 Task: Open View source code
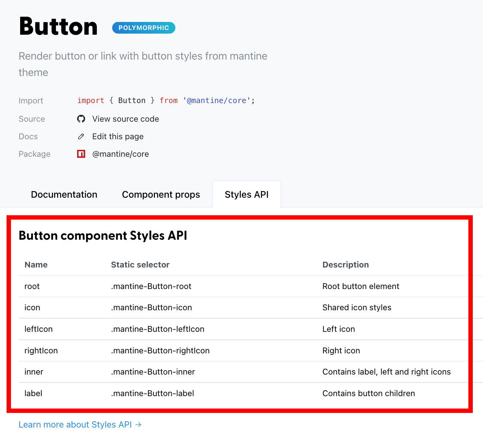(x=126, y=119)
